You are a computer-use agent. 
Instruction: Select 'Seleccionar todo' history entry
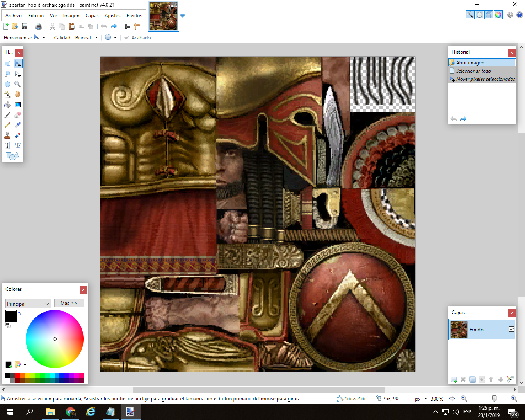click(482, 71)
